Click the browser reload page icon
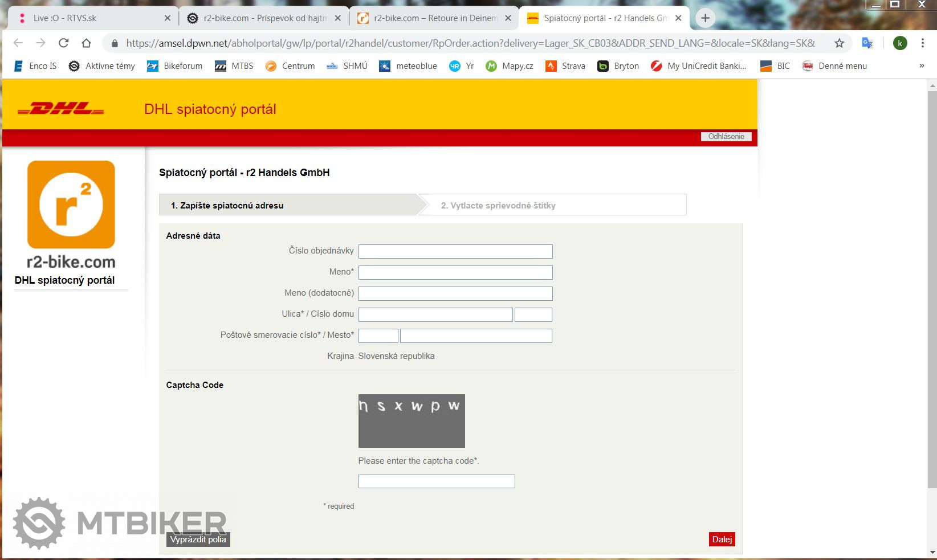 64,43
